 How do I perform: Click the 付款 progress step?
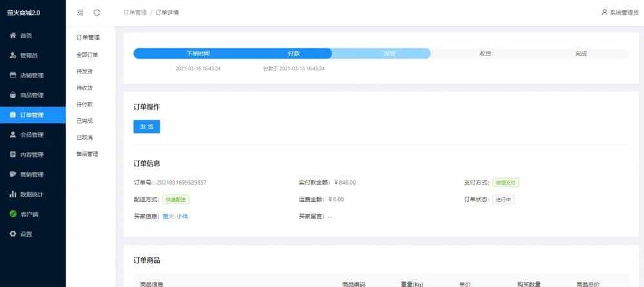pyautogui.click(x=294, y=54)
